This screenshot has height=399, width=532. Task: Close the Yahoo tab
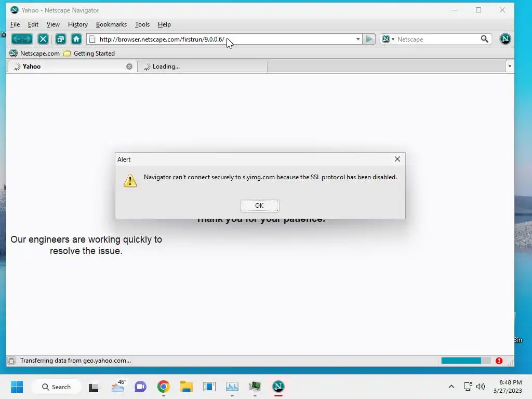click(129, 66)
